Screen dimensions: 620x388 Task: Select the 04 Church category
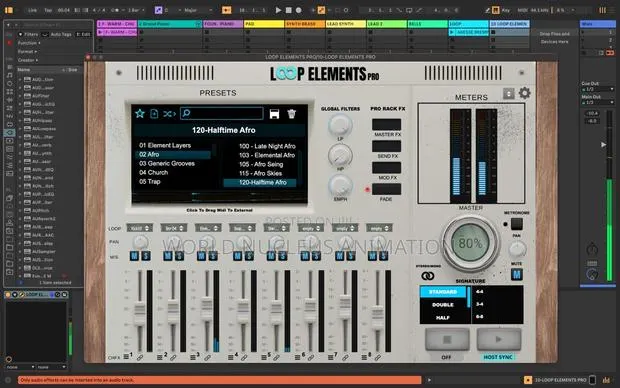coord(153,173)
